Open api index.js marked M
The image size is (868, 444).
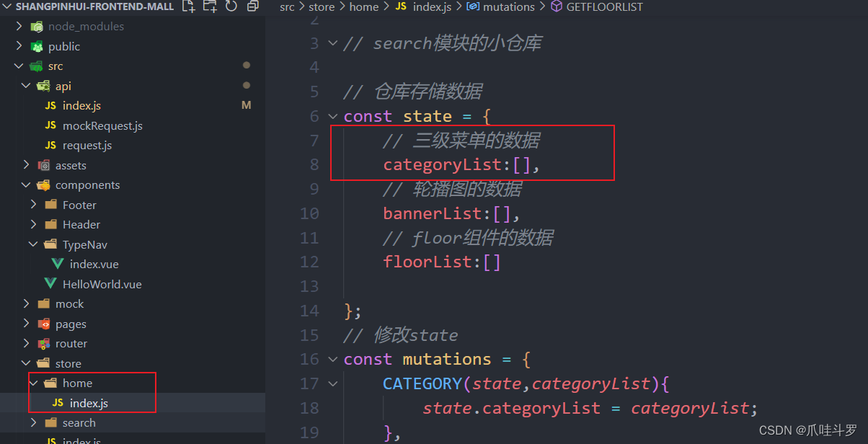click(x=81, y=106)
